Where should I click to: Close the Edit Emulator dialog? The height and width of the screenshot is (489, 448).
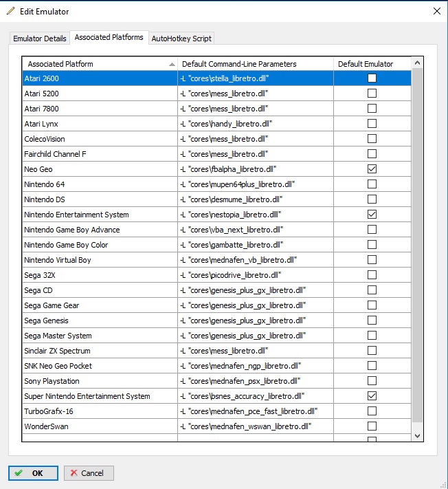click(437, 11)
